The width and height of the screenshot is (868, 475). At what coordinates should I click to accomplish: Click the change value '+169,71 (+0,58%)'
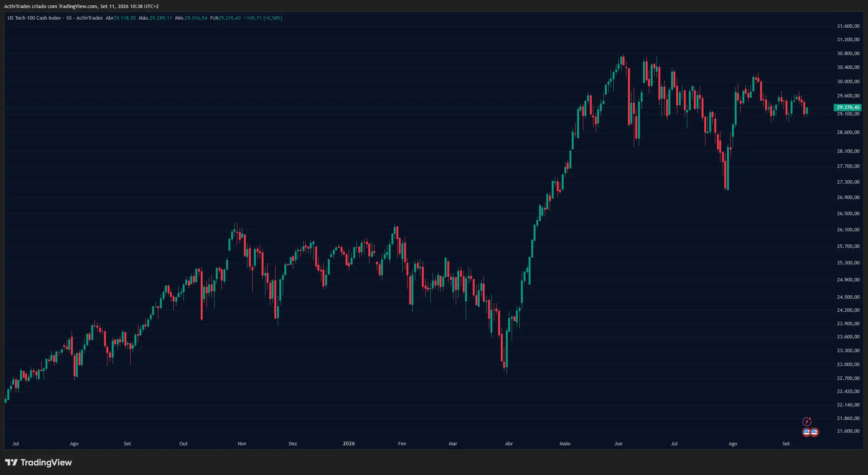[x=263, y=18]
